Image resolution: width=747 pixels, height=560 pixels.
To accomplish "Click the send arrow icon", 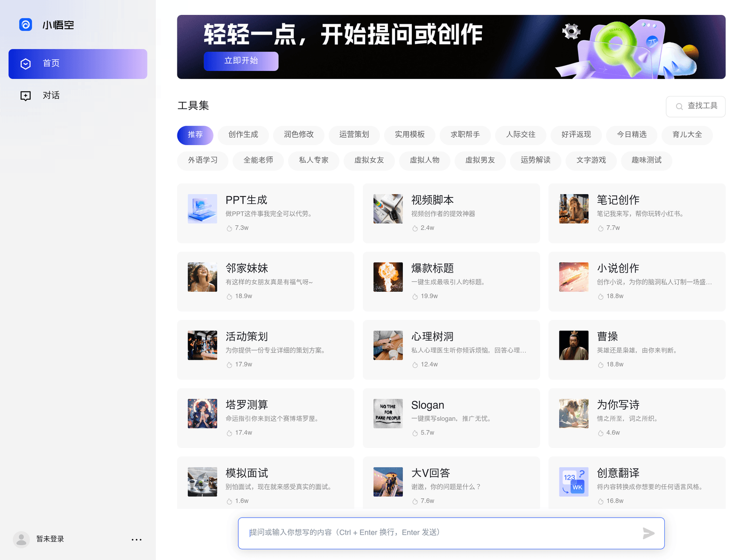I will tap(648, 533).
